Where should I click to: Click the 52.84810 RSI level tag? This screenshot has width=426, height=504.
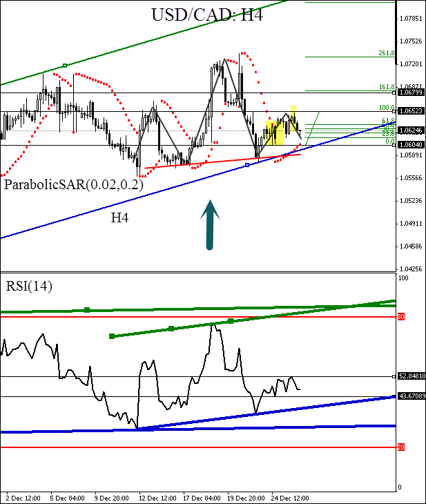(412, 376)
